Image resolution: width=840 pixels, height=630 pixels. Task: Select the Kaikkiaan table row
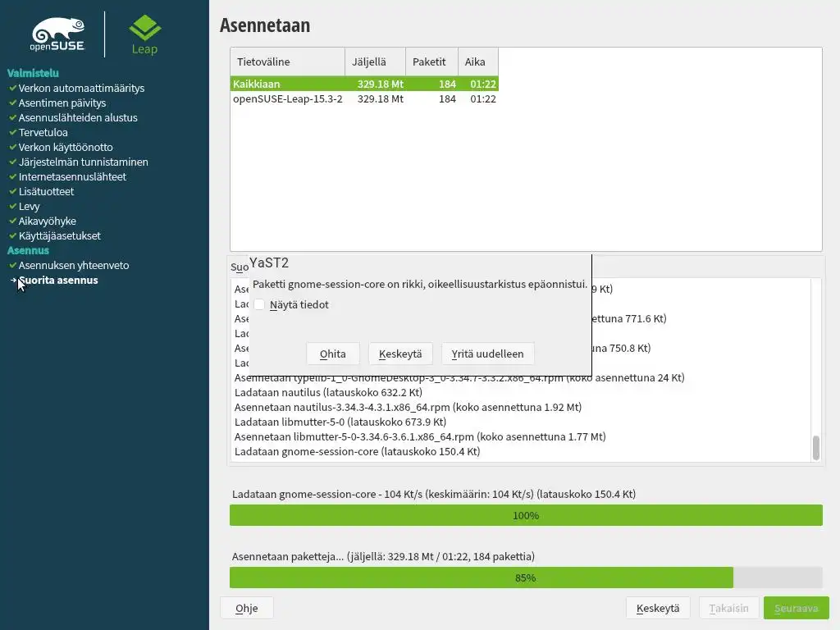tap(364, 84)
